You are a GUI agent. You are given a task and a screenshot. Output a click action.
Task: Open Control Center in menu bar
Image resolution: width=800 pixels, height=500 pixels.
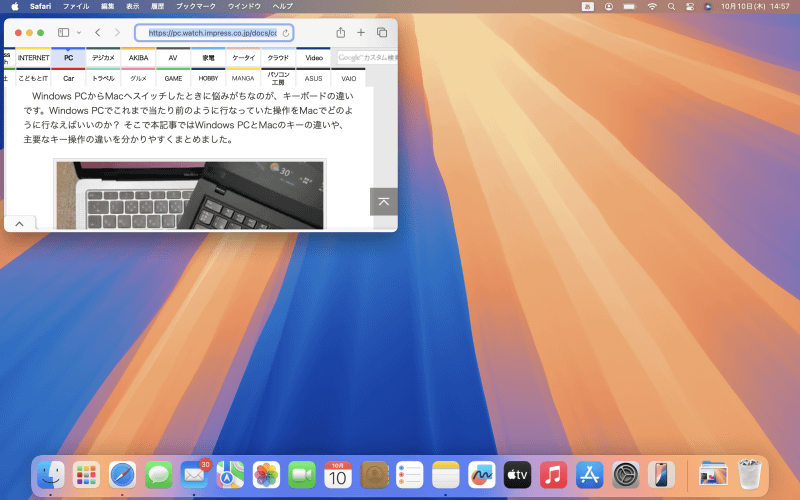click(x=690, y=7)
